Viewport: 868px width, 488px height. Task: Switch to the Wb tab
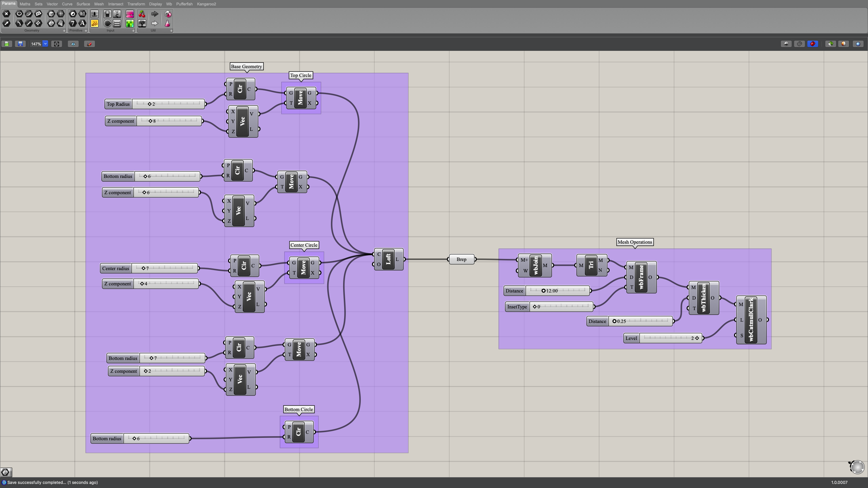coord(169,4)
